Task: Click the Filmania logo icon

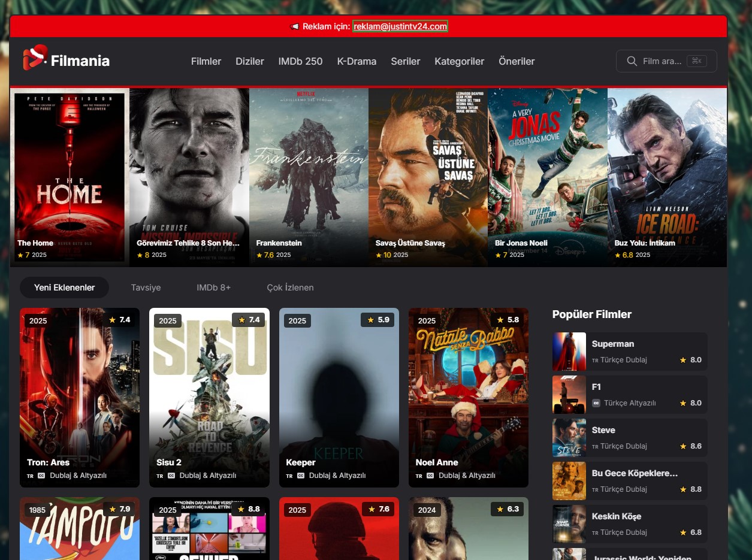Action: coord(35,57)
